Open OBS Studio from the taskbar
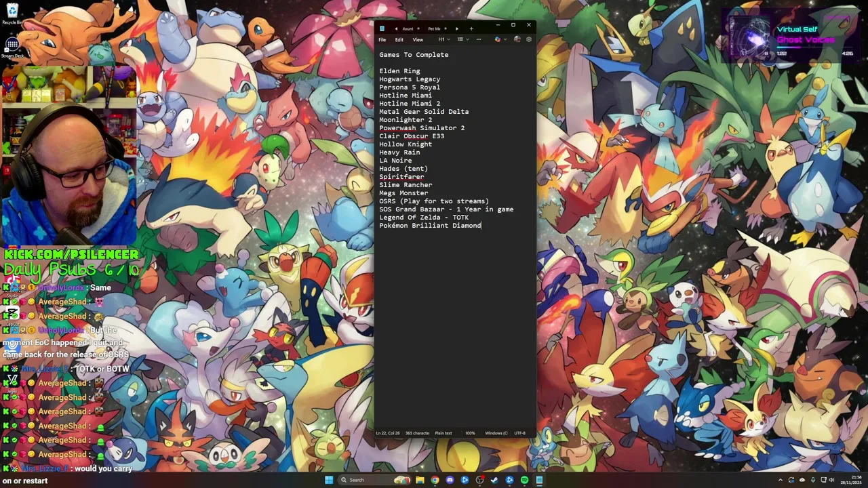This screenshot has width=868, height=488. 479,480
